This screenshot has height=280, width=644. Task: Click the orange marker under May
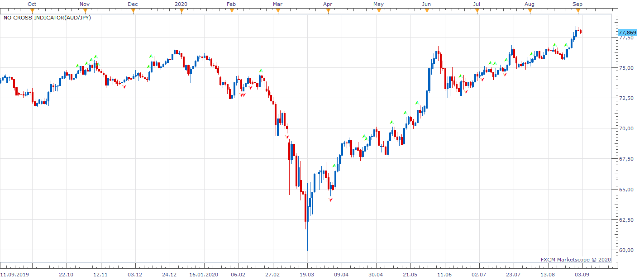point(378,11)
